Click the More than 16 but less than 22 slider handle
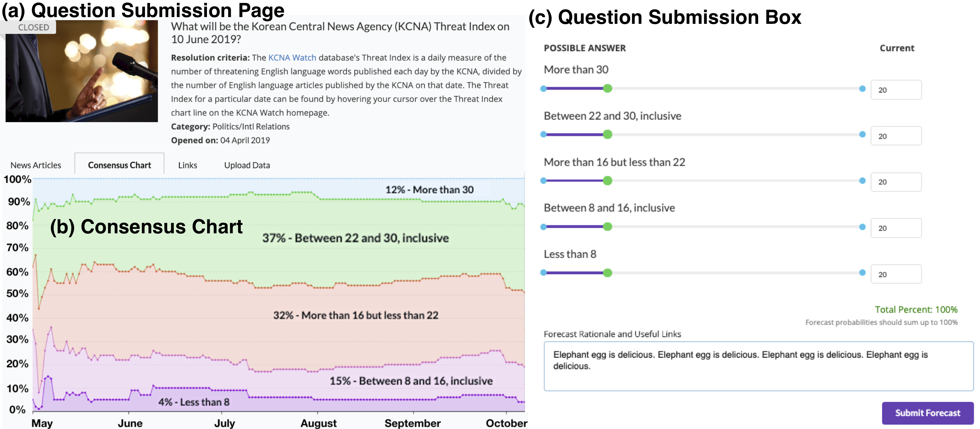980x429 pixels. click(607, 181)
